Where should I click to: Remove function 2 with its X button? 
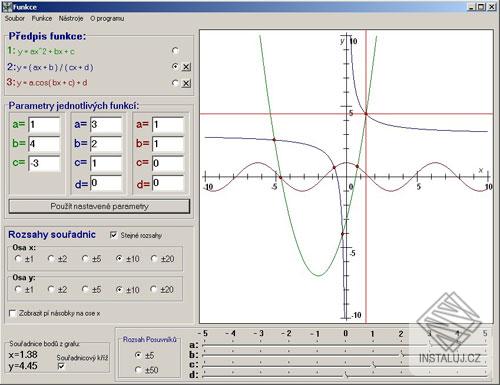pos(186,67)
